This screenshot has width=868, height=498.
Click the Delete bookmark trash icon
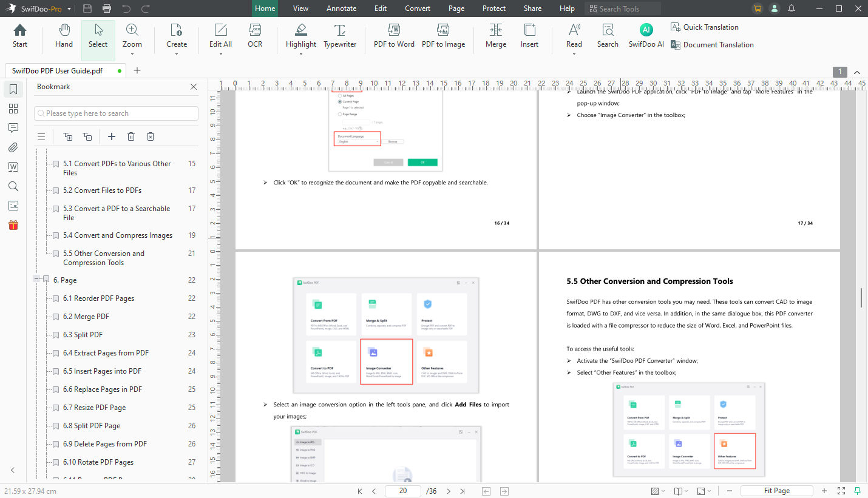pos(131,137)
